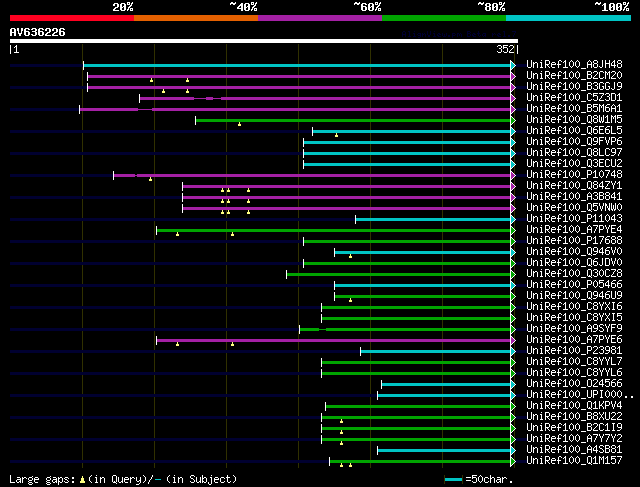
Task: Open hit UniRef100_UPI000..
Action: (x=580, y=395)
